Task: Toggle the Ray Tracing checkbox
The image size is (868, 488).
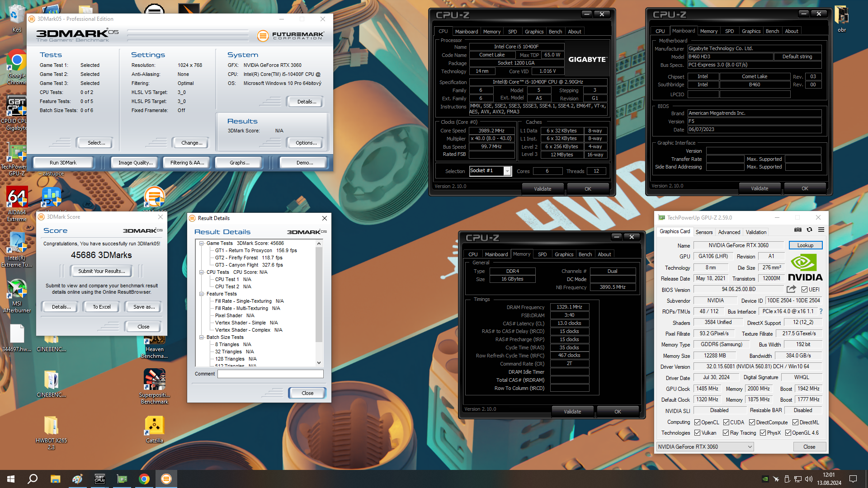Action: (x=726, y=433)
